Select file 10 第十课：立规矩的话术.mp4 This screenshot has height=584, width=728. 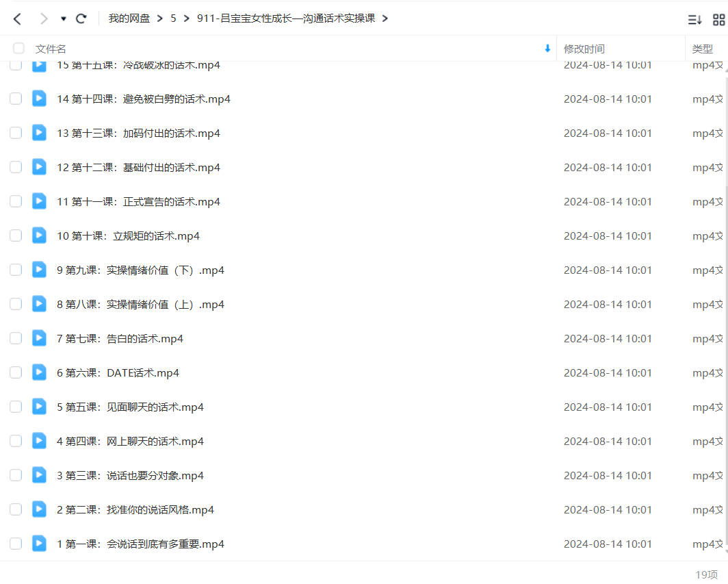[128, 236]
